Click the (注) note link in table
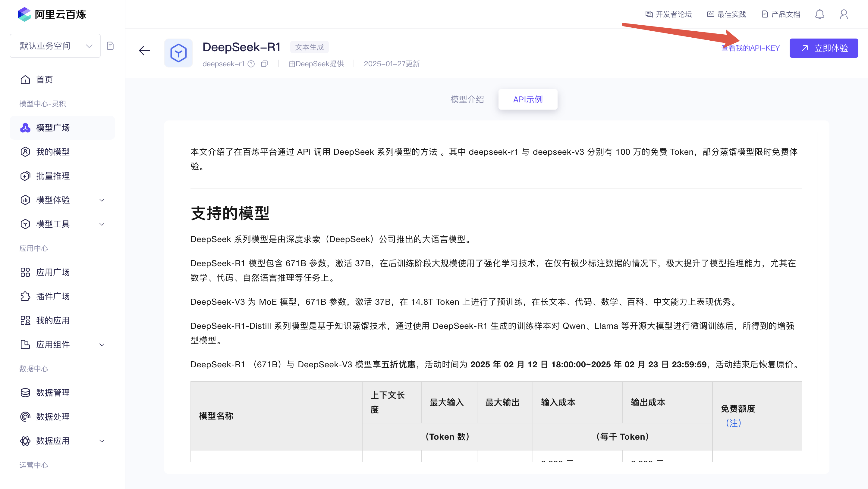The width and height of the screenshot is (868, 489). pos(734,423)
